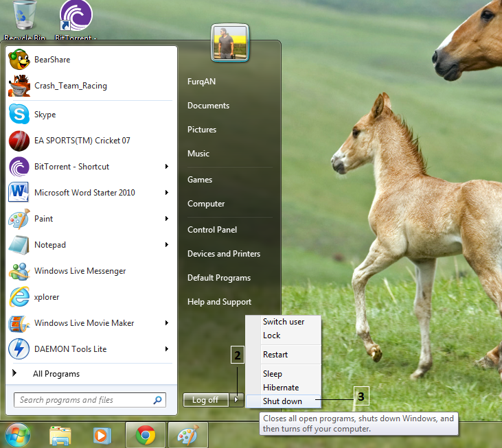The width and height of the screenshot is (502, 448).
Task: Launch the EA SPORTS Cricket 07 ball icon
Action: (19, 141)
